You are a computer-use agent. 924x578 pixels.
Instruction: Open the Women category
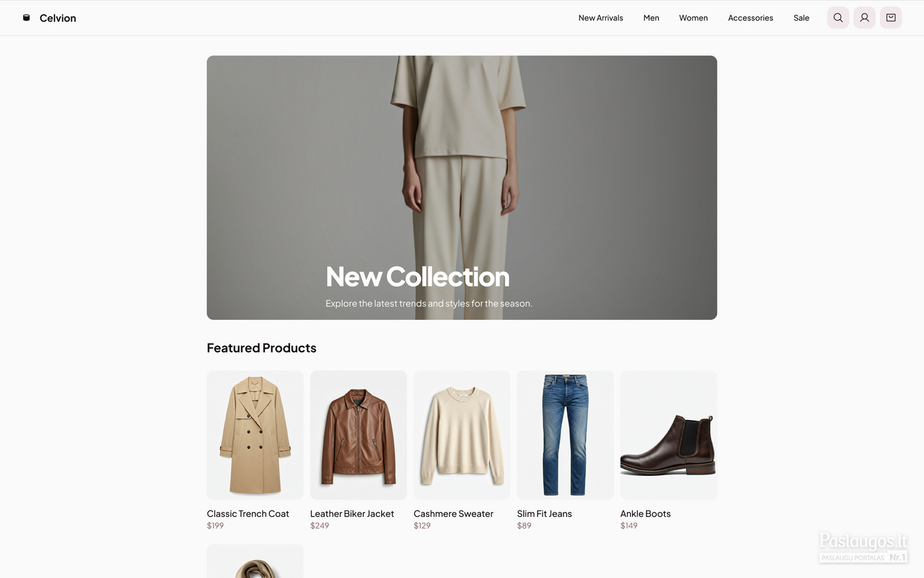pos(693,18)
